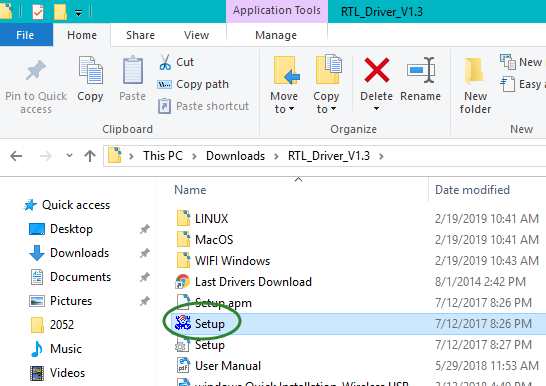Image resolution: width=546 pixels, height=386 pixels.
Task: Click RTL_Driver_V1.3 breadcrumb in address bar
Action: click(x=329, y=156)
